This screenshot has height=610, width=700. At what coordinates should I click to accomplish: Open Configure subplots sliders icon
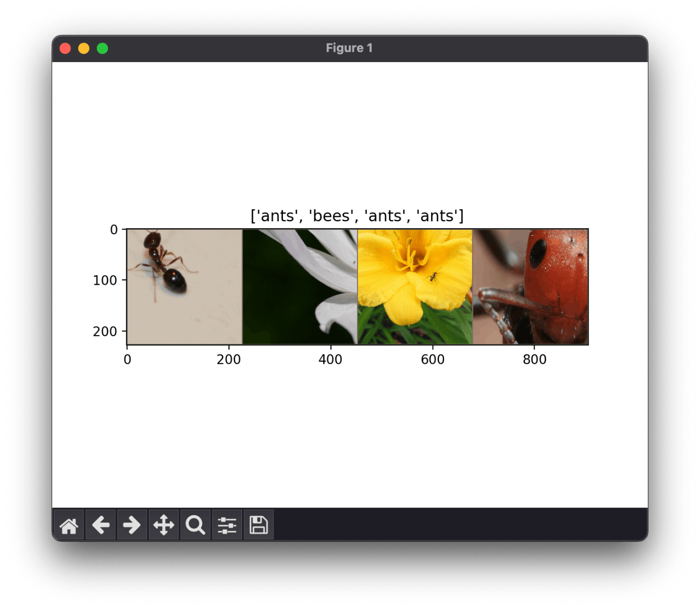point(227,525)
